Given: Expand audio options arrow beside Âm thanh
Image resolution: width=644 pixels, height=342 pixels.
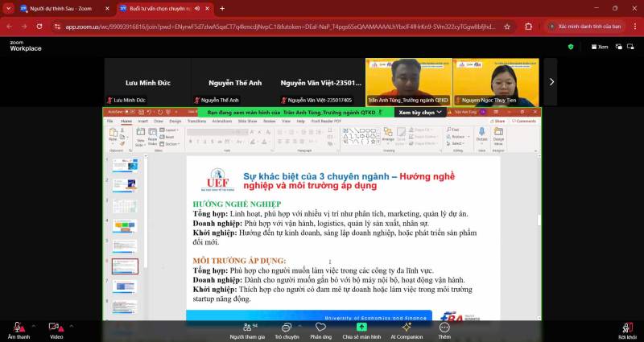Looking at the screenshot, I should [x=34, y=326].
